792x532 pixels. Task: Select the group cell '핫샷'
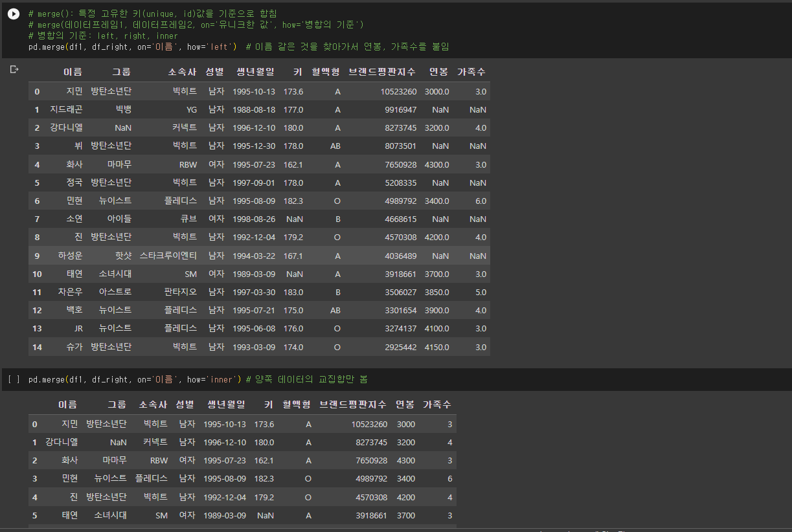124,256
